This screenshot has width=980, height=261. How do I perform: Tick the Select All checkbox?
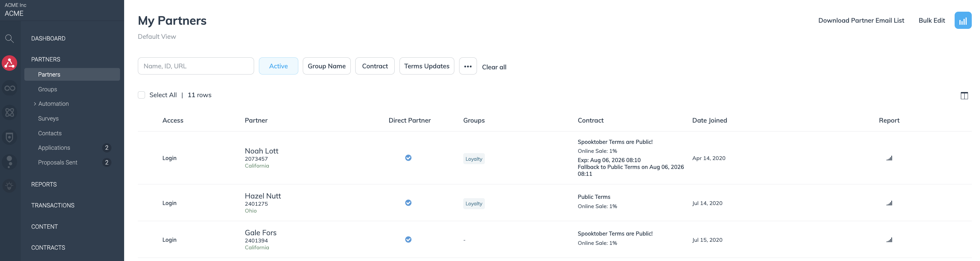pyautogui.click(x=142, y=95)
